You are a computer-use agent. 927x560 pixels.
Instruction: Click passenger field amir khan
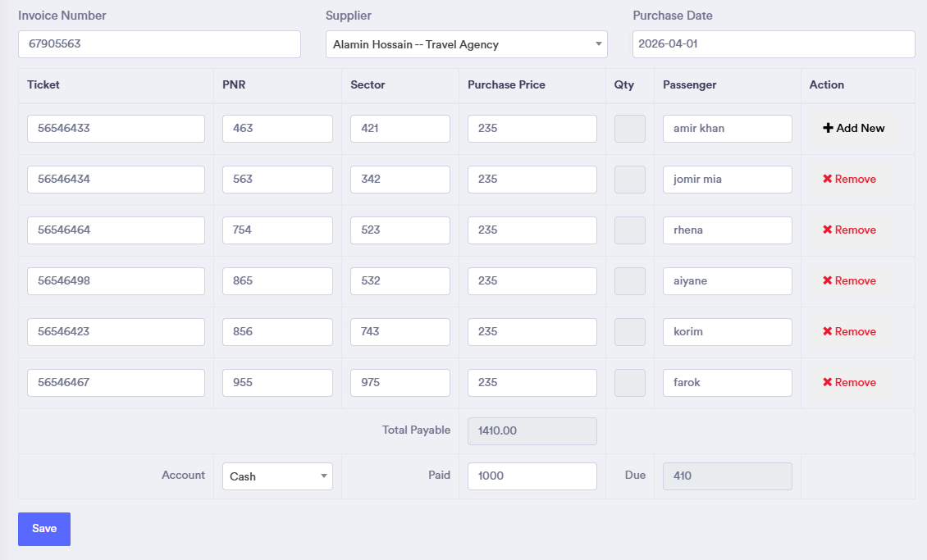click(727, 129)
